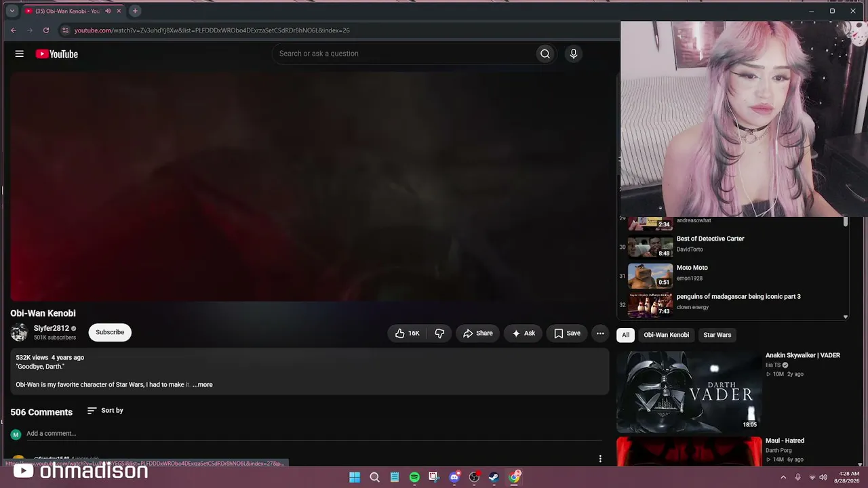Close the Obi-Wan Kenobi tab
The height and width of the screenshot is (488, 868).
(x=119, y=11)
